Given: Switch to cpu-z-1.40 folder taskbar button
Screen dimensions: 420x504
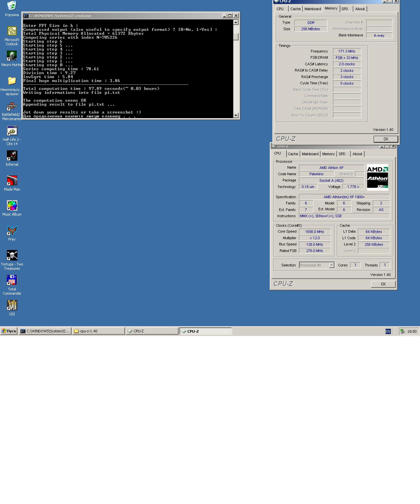Looking at the screenshot, I should tap(98, 331).
